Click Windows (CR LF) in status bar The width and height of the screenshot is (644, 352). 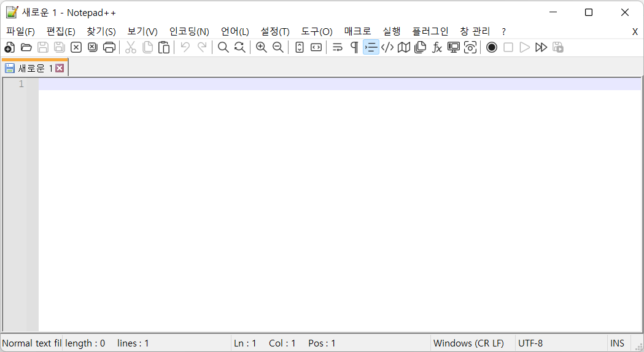(x=468, y=343)
